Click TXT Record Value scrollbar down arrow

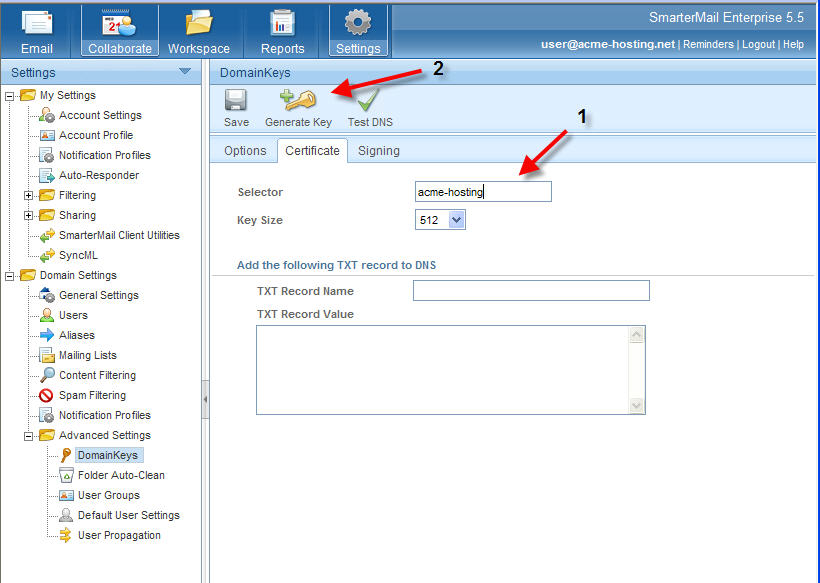tap(636, 405)
